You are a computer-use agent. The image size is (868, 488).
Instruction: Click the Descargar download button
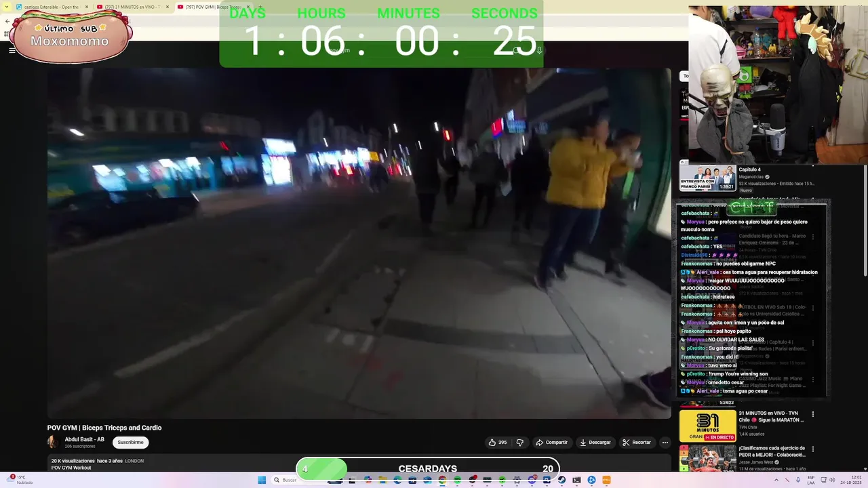click(595, 442)
